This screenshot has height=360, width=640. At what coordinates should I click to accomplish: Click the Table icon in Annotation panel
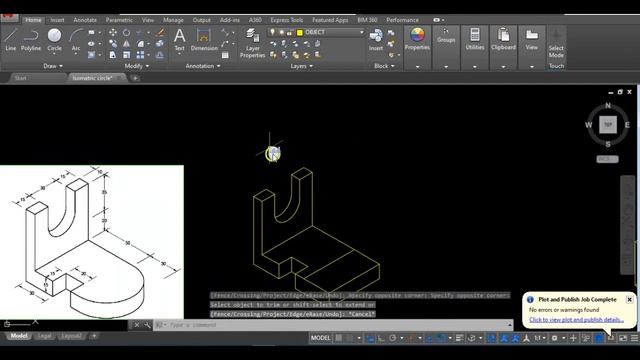[225, 55]
